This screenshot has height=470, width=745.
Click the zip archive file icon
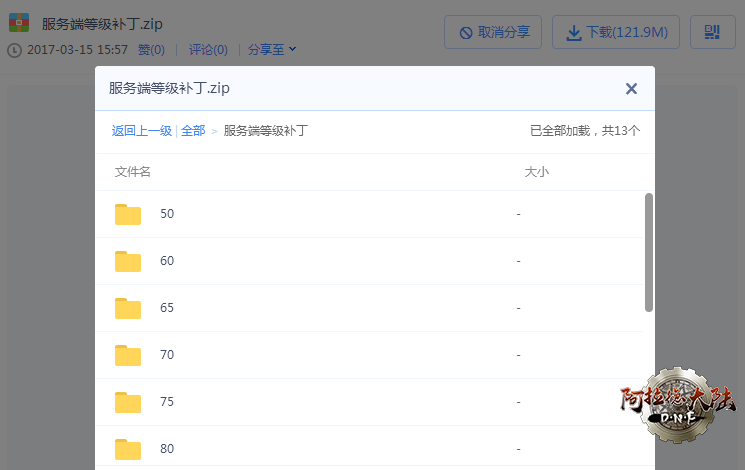(x=18, y=23)
